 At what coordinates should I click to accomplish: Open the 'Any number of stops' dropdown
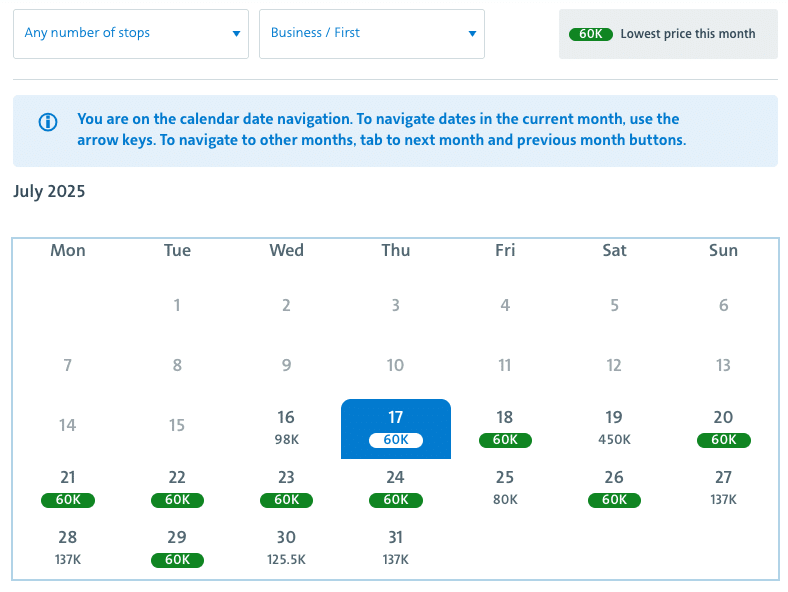(130, 34)
